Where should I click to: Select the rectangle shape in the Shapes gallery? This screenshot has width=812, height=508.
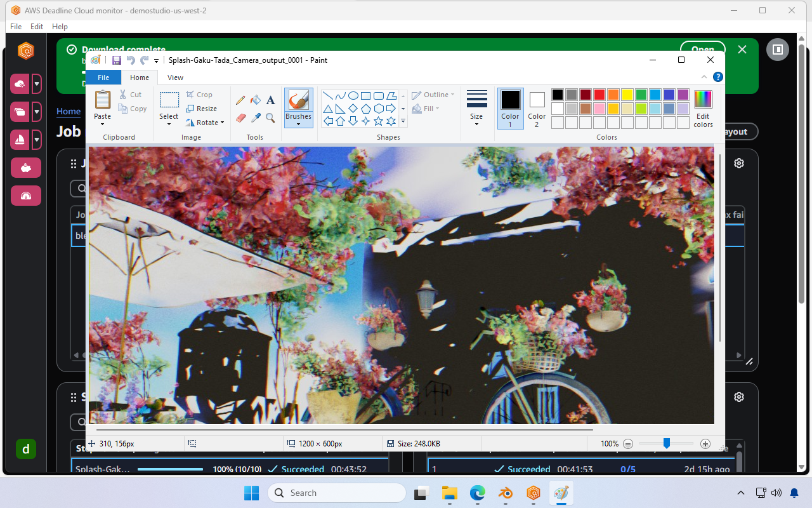point(364,95)
